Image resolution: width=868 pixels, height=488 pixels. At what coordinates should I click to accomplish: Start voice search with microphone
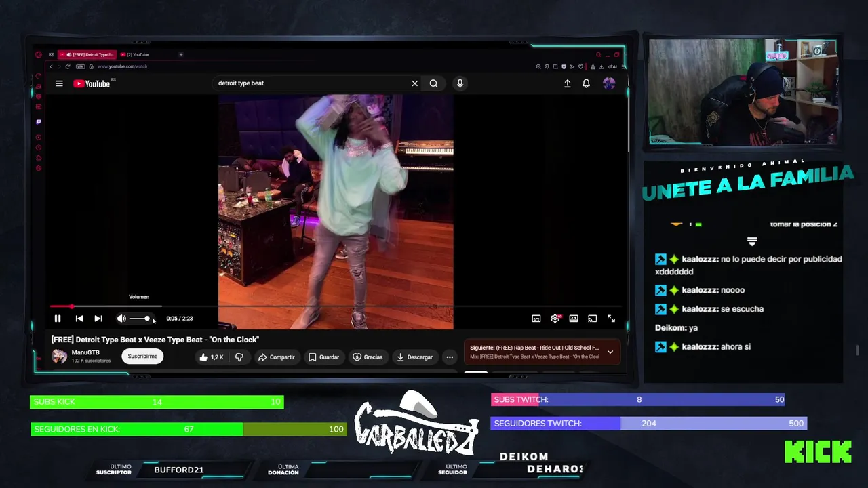click(x=460, y=83)
